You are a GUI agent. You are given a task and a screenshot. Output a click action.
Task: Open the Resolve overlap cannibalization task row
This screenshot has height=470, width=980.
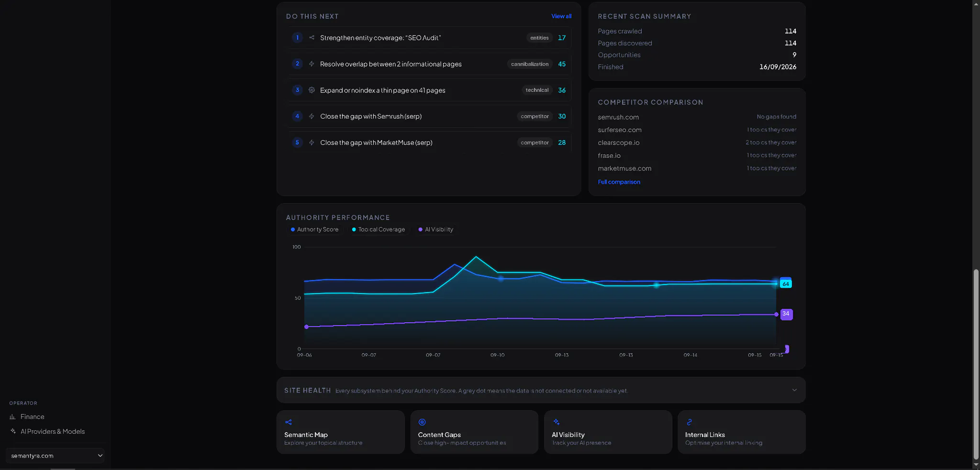[x=429, y=64]
